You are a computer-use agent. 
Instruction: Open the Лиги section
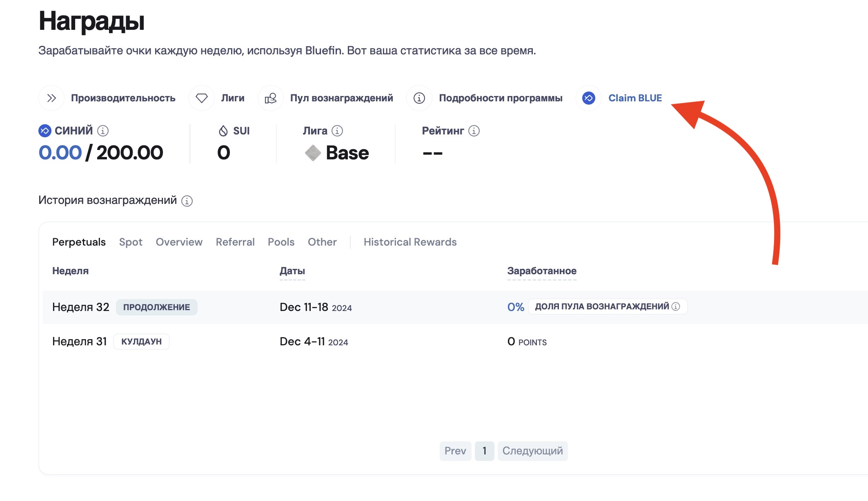tap(233, 98)
